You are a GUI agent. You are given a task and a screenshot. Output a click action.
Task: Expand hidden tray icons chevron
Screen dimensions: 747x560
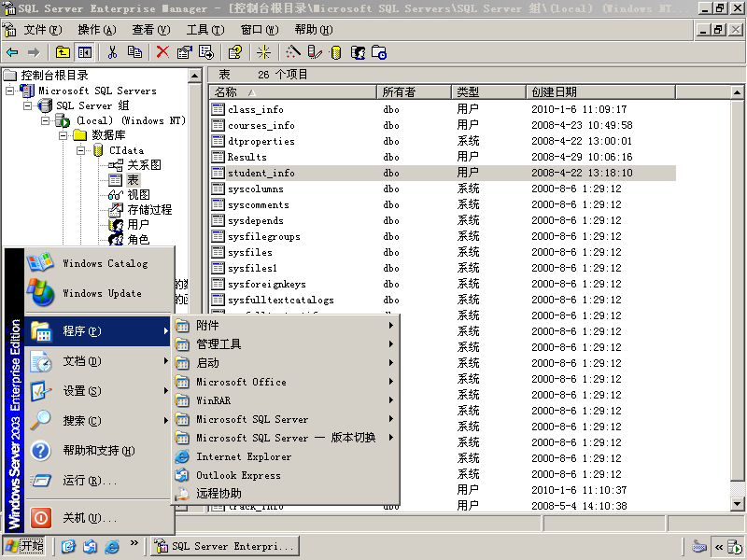coord(719,547)
